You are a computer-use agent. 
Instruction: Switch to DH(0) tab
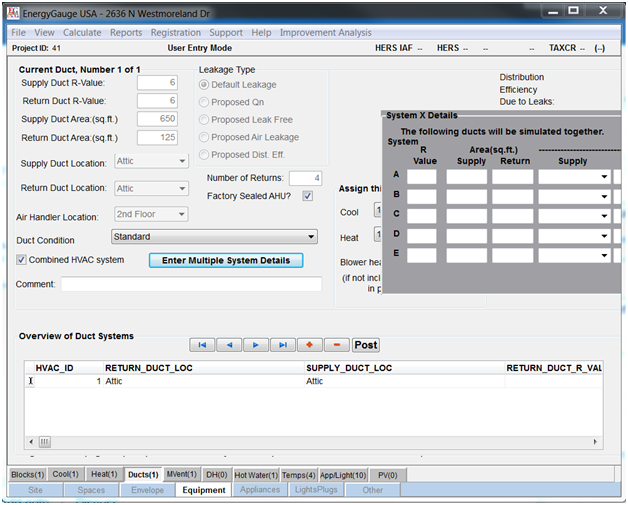coord(217,475)
